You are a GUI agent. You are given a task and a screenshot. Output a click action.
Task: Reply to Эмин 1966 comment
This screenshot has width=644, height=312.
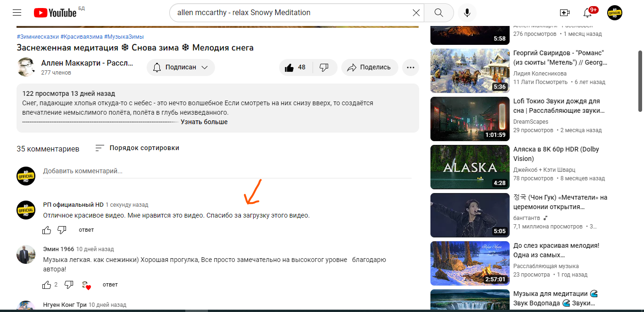(x=110, y=285)
